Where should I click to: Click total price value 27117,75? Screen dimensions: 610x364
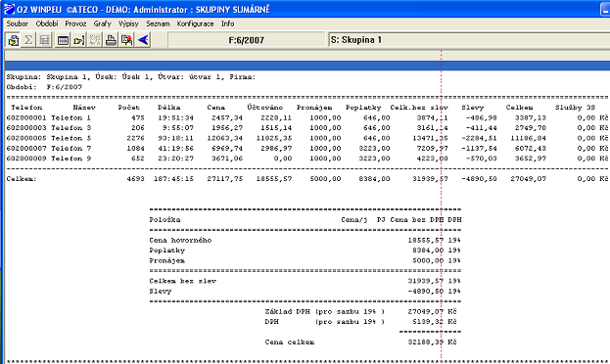point(225,179)
